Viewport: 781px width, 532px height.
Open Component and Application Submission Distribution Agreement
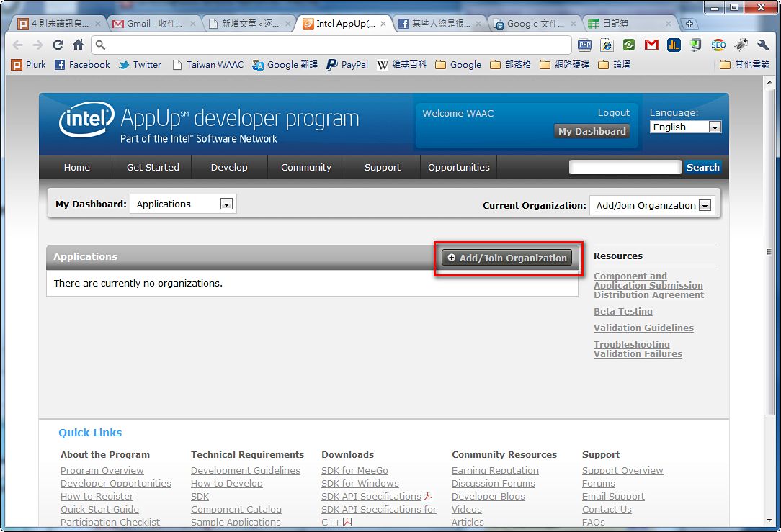(648, 286)
